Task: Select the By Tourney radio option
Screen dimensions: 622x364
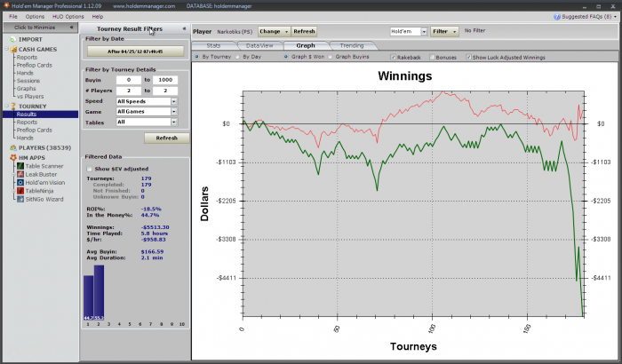Action: [x=196, y=57]
